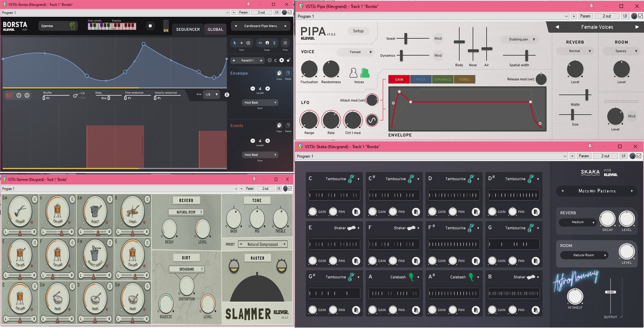The width and height of the screenshot is (644, 328).
Task: Click the play arrow after note C in Borsta
Action: [282, 60]
